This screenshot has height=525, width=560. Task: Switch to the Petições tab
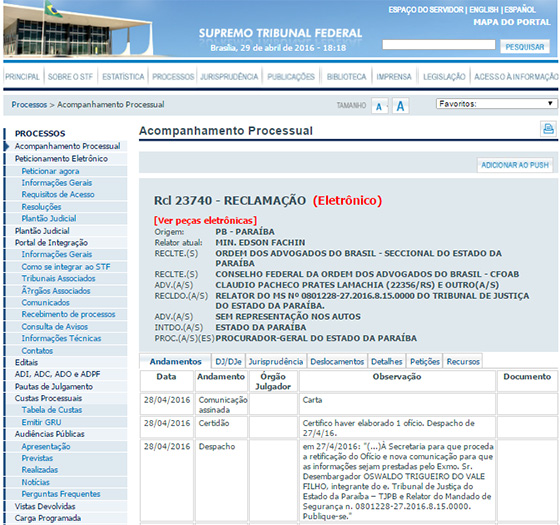click(x=425, y=361)
